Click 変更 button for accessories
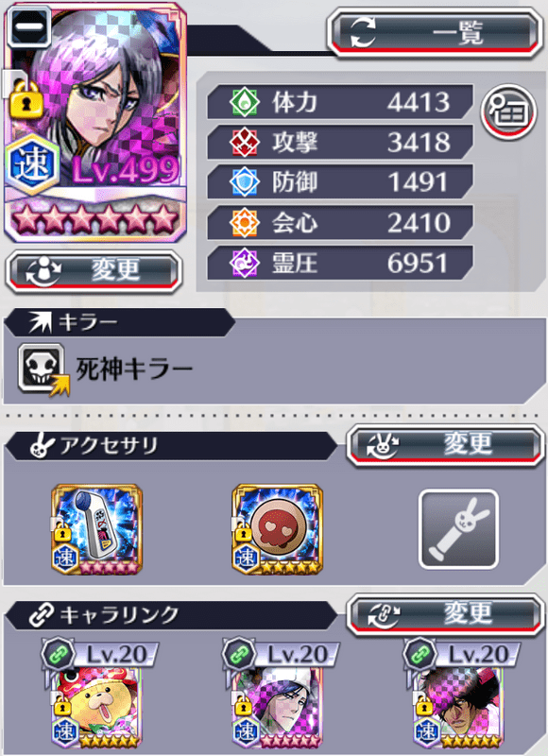 [445, 444]
